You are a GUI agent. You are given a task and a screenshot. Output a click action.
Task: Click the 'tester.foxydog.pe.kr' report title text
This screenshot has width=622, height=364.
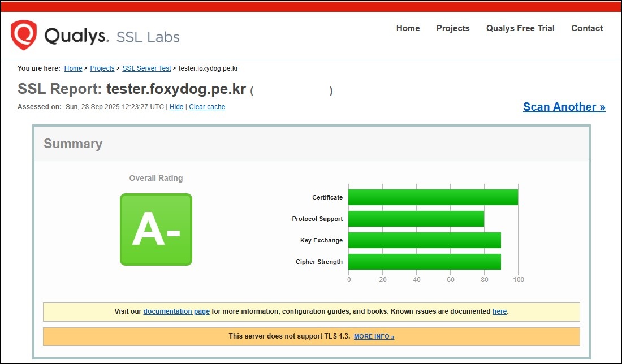(176, 89)
